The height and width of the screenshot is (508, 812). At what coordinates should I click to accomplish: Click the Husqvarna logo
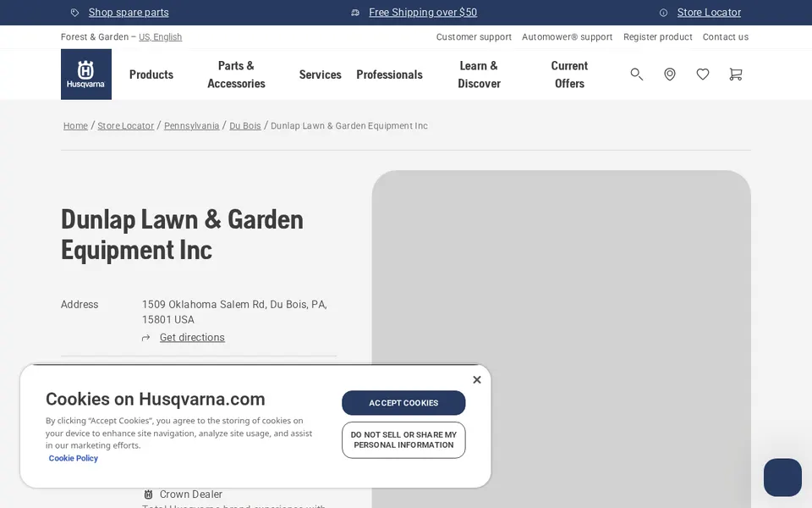click(86, 75)
